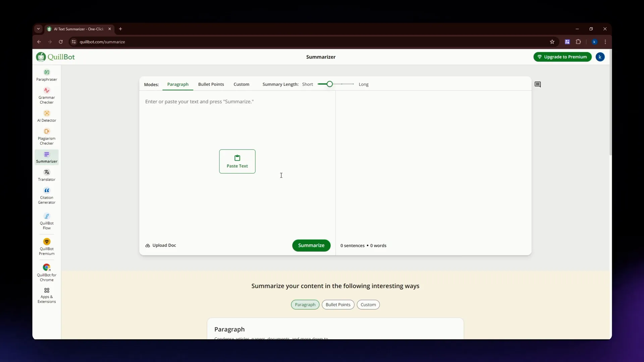
Task: Click the pinned extension icon beside star
Action: 567,42
